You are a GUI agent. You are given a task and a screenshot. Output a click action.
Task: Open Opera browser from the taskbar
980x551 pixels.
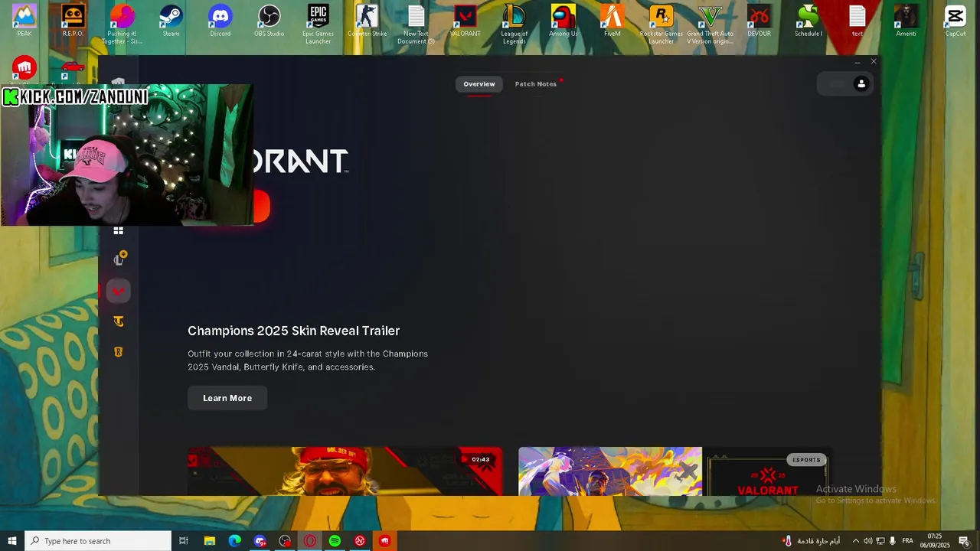tap(310, 541)
